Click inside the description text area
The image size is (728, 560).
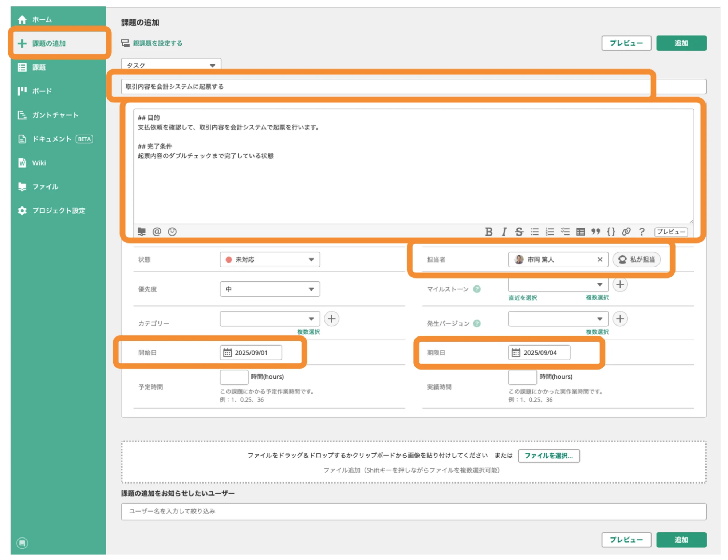[x=413, y=166]
